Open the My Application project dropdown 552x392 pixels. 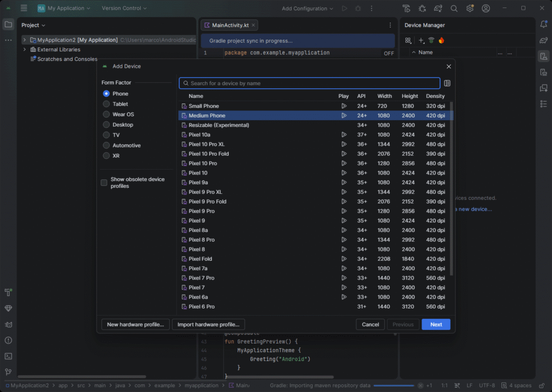[64, 8]
